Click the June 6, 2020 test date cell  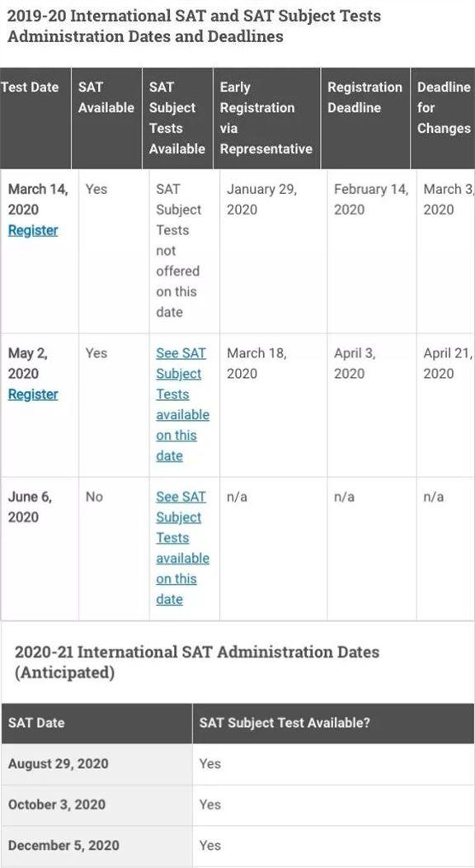tap(40, 549)
